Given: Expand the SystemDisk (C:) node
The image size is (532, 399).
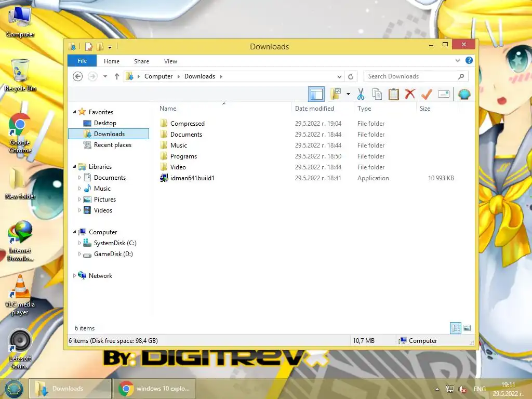Looking at the screenshot, I should [x=79, y=243].
